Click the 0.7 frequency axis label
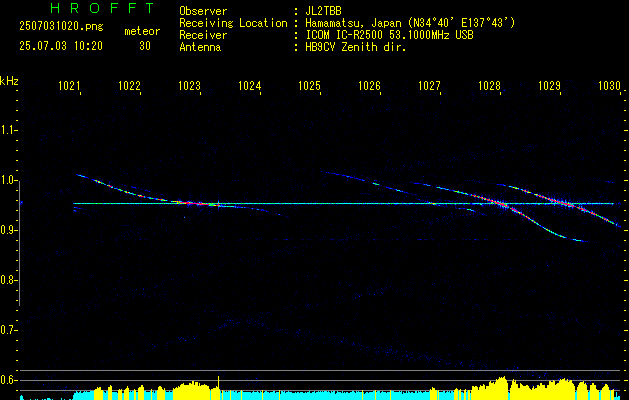629x400 pixels. (8, 330)
